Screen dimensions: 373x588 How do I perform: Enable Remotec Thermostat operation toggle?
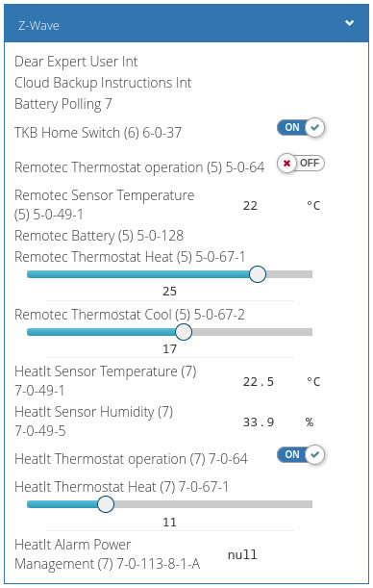pyautogui.click(x=300, y=164)
